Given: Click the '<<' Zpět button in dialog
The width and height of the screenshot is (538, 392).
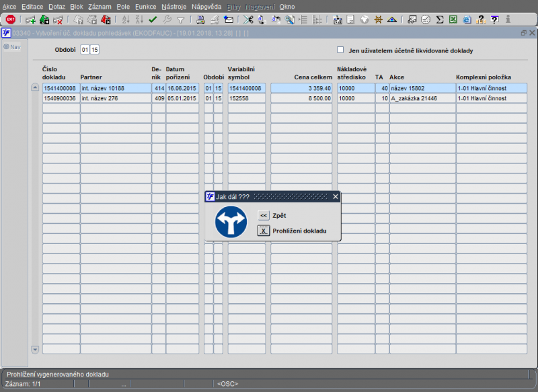Looking at the screenshot, I should (264, 216).
